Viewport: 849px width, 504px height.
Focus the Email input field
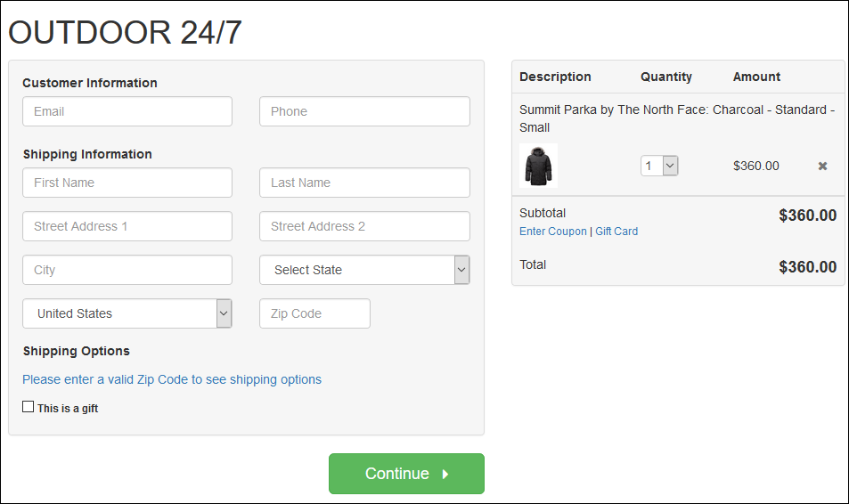127,111
